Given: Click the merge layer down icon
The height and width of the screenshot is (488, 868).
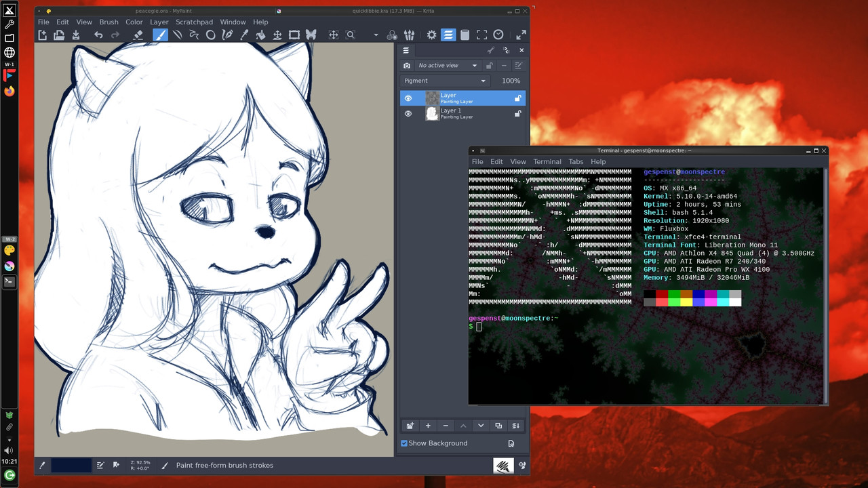Looking at the screenshot, I should click(516, 426).
